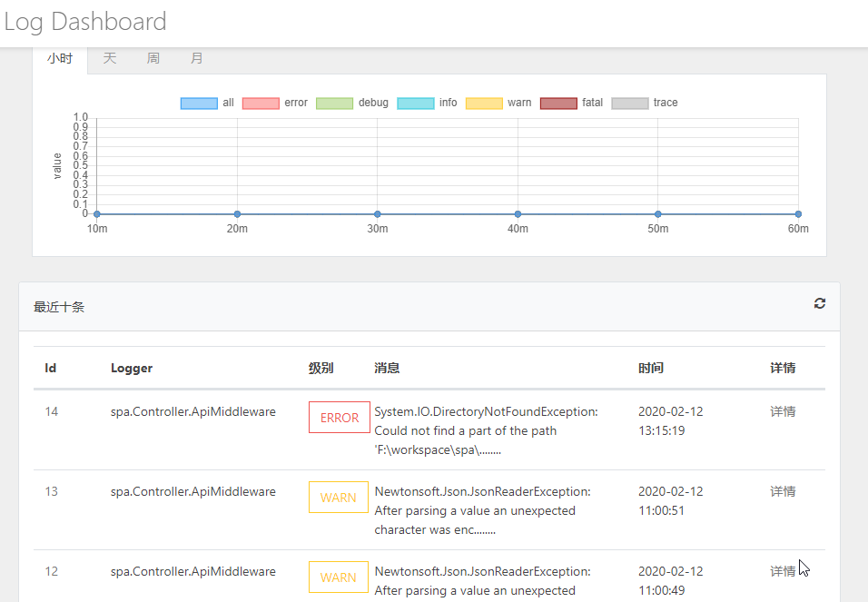
Task: Select the Id cell showing 14
Action: click(52, 411)
